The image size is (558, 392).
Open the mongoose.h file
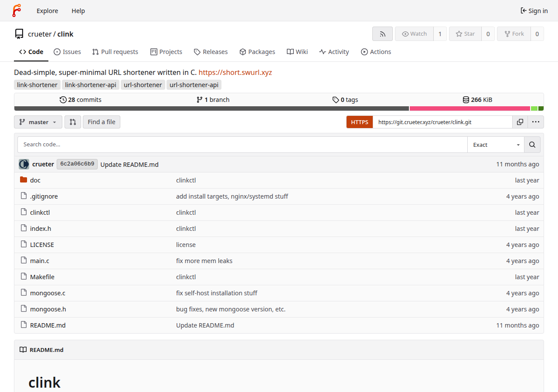click(x=48, y=309)
